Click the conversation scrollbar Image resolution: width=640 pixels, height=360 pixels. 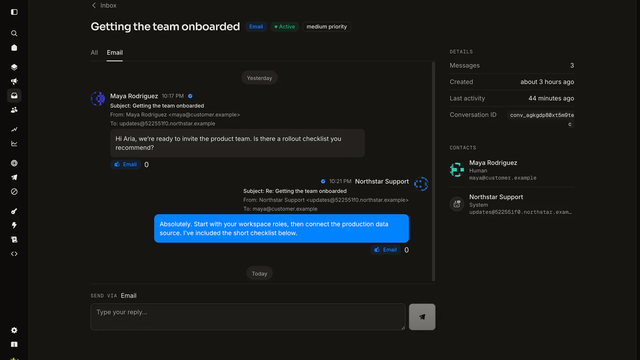(x=433, y=171)
